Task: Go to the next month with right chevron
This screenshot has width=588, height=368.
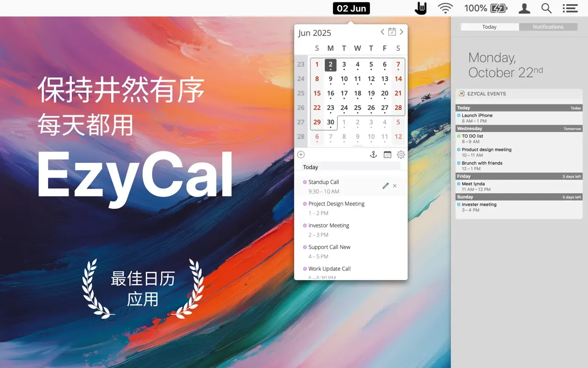Action: (401, 32)
